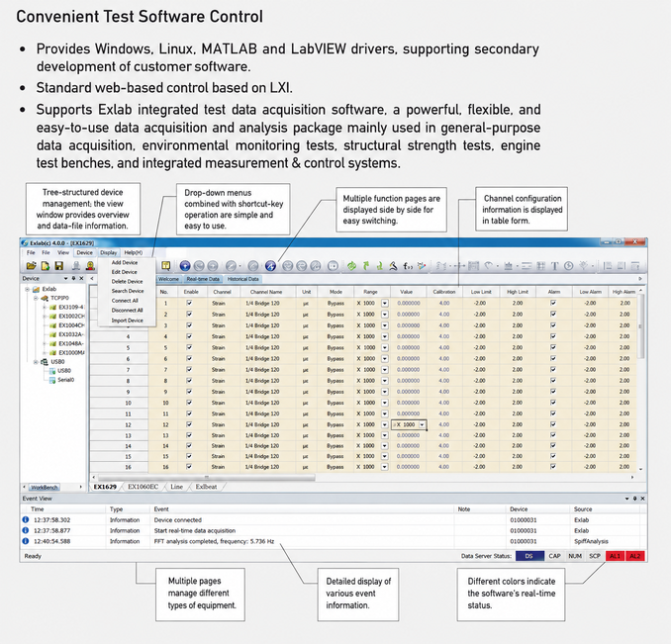This screenshot has height=644, width=671.
Task: Open Range dropdown for channel No. 14
Action: [385, 445]
